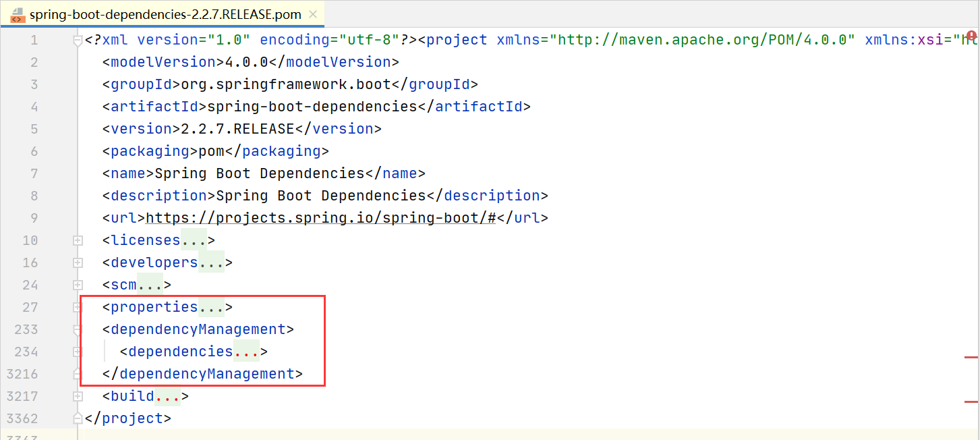Collapse fold marker at closing dependencyManagement tag
The height and width of the screenshot is (440, 980).
(x=78, y=374)
